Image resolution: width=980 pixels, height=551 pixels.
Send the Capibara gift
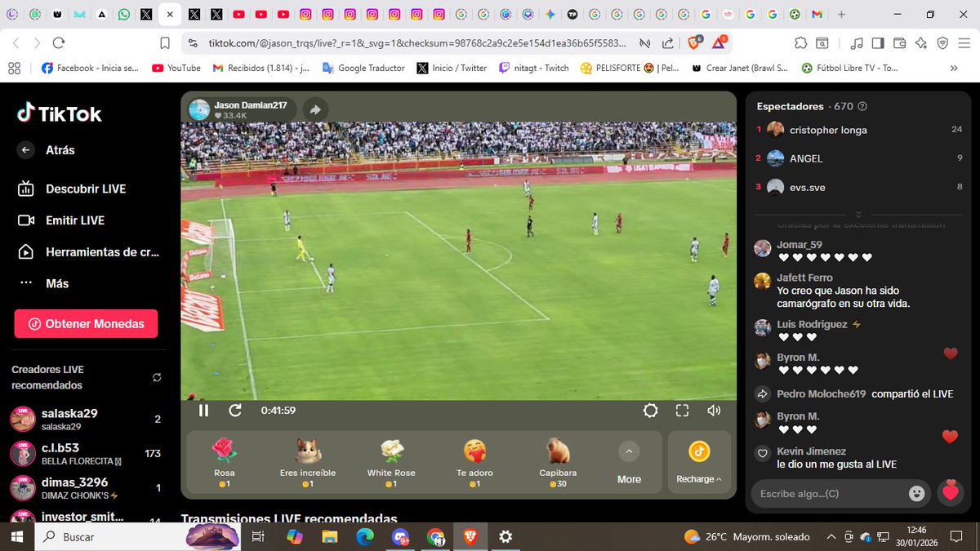(558, 461)
